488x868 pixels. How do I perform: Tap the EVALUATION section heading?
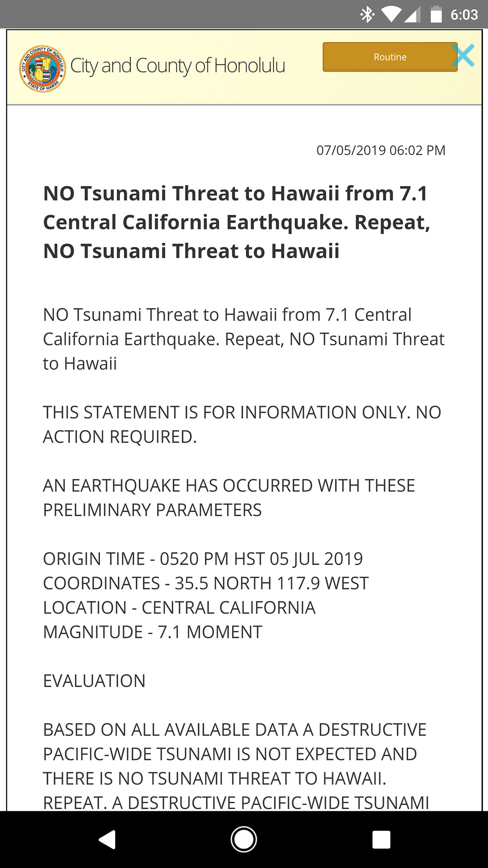click(x=94, y=681)
